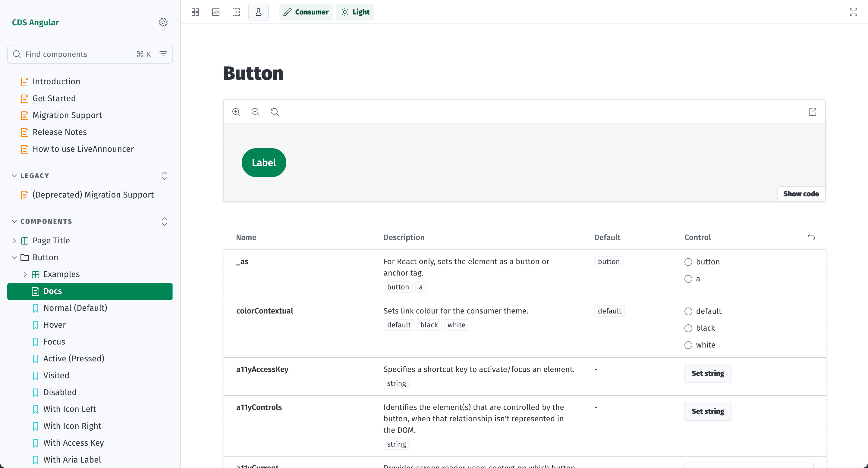Viewport: 868px width, 468px height.
Task: Click the Page Title component grid icon
Action: pyautogui.click(x=25, y=241)
